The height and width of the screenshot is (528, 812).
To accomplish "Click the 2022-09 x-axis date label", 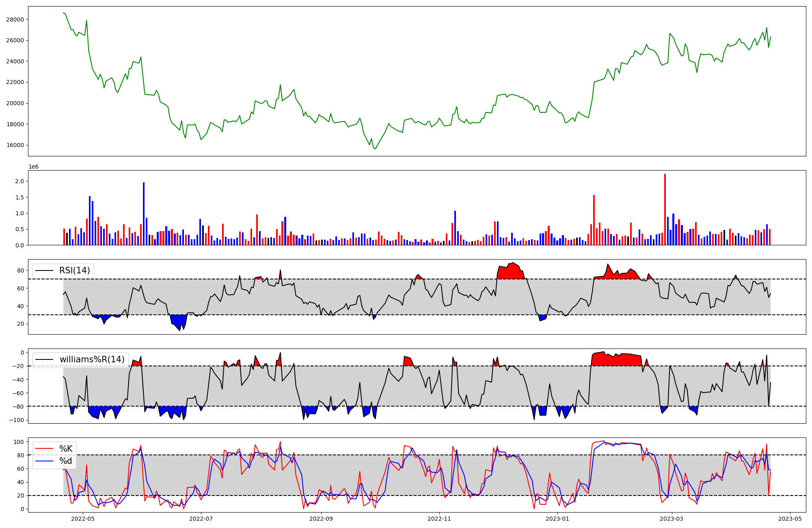I will [321, 519].
